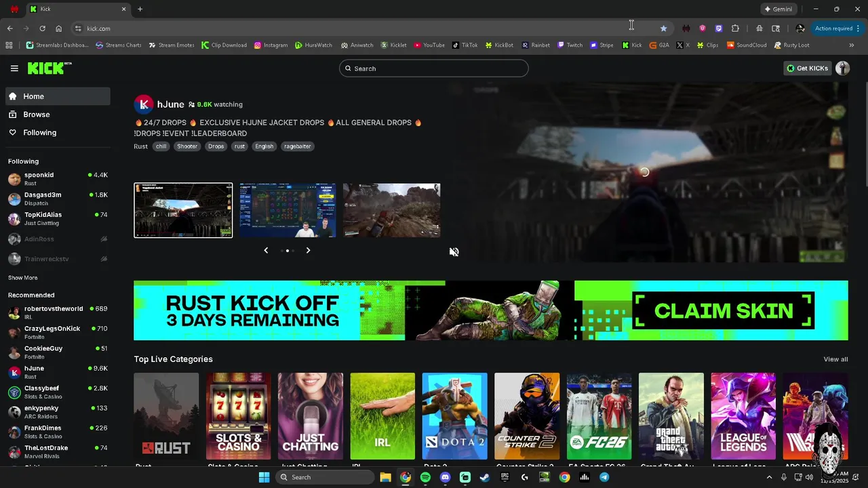Click the CLAIM SKIN banner button

click(x=723, y=310)
